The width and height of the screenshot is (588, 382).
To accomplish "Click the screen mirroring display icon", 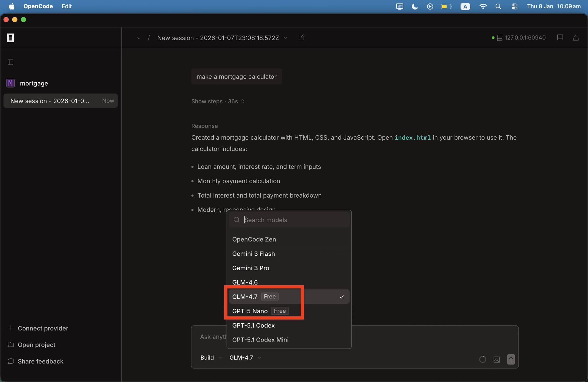I will point(399,6).
